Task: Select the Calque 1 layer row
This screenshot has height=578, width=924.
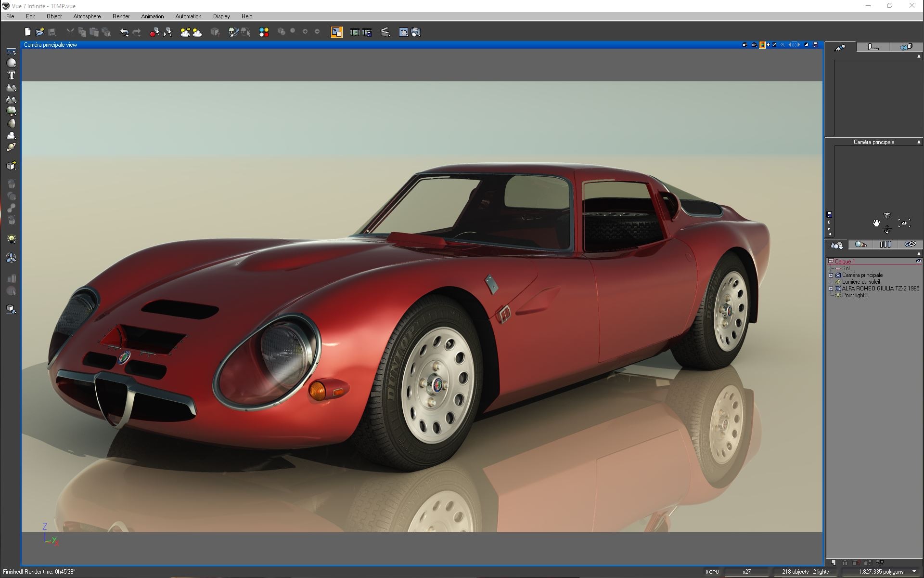Action: tap(873, 261)
